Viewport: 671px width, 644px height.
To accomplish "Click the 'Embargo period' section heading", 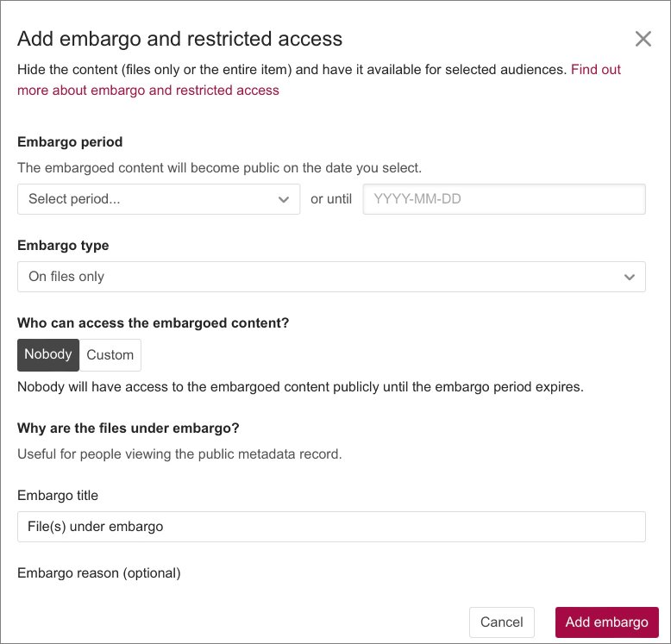I will [70, 141].
